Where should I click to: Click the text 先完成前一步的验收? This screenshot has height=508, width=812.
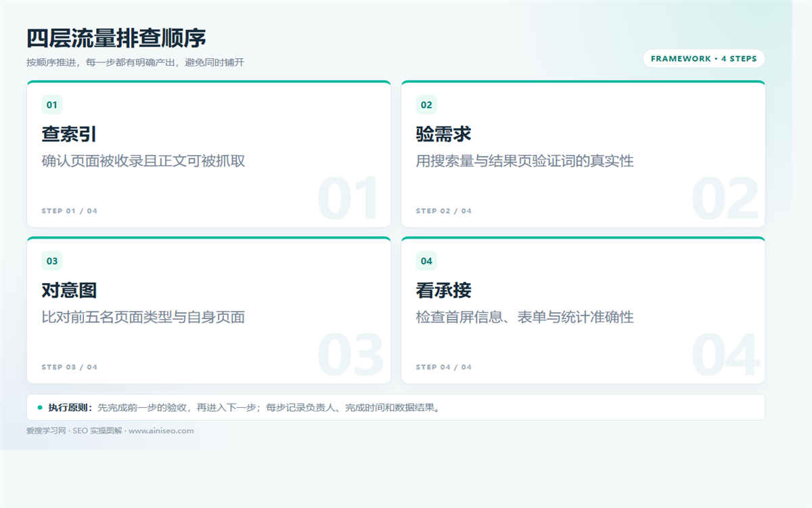(x=142, y=408)
